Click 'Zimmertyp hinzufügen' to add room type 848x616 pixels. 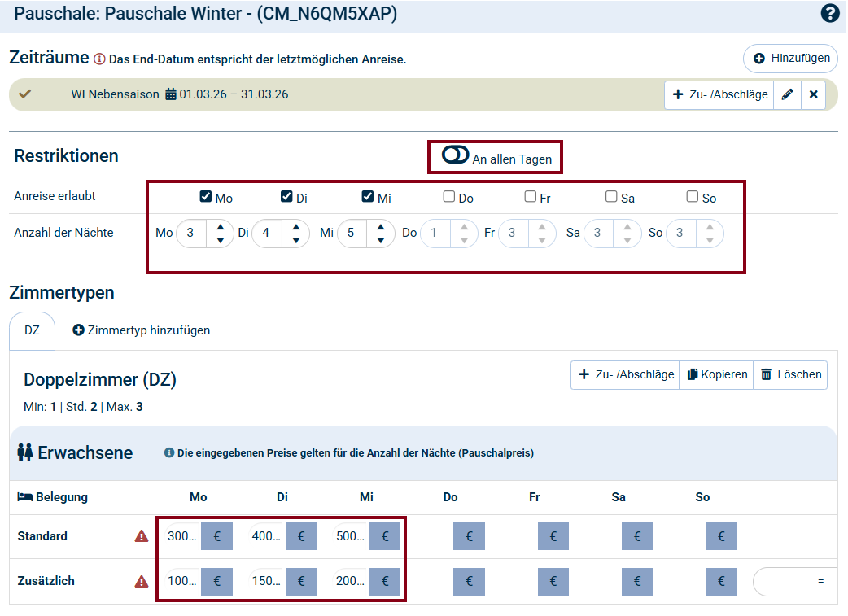pos(142,330)
